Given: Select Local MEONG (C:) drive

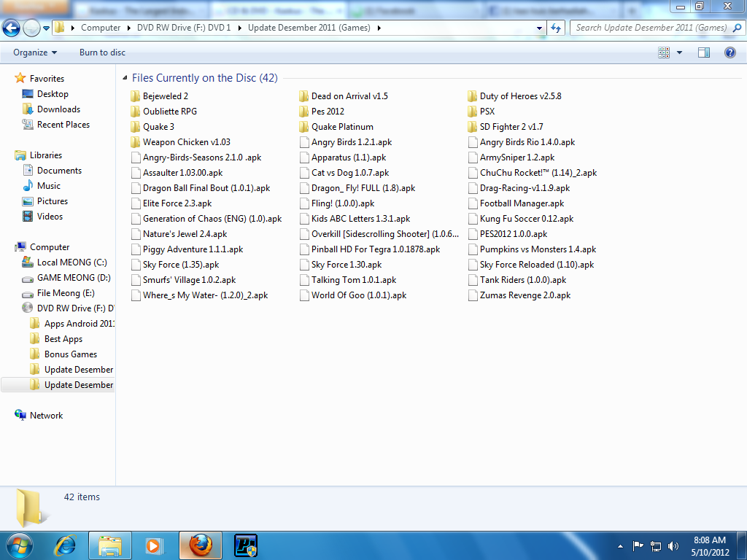Looking at the screenshot, I should [x=72, y=262].
